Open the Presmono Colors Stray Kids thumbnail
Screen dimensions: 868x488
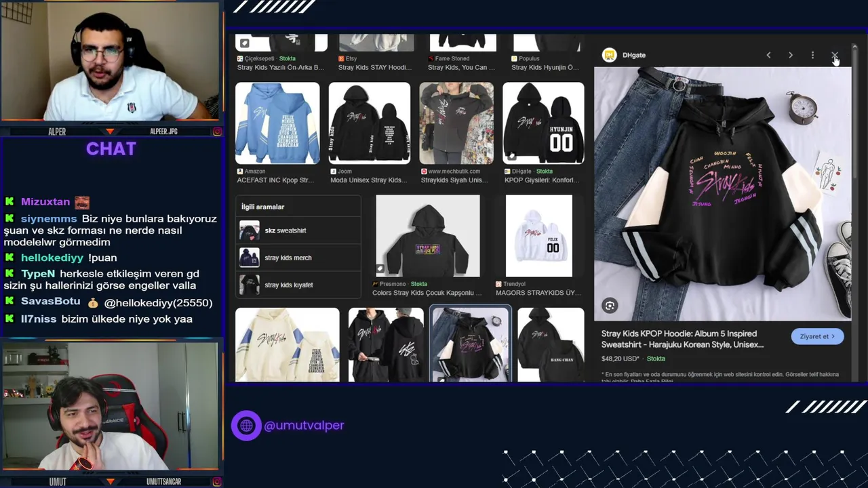pos(428,236)
